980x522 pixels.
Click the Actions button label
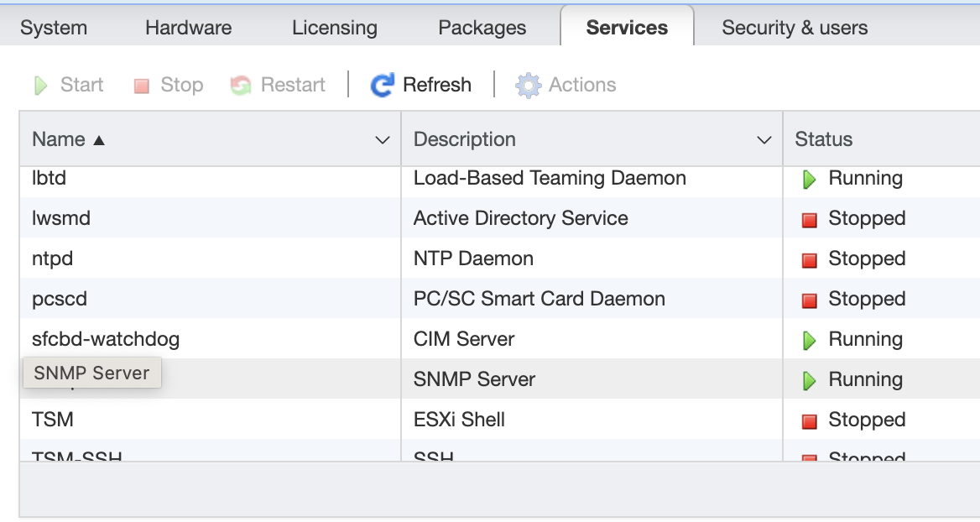582,85
